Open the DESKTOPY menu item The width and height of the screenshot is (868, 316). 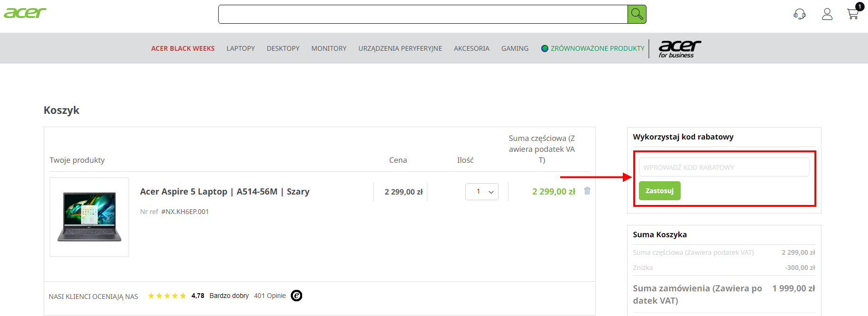(283, 48)
